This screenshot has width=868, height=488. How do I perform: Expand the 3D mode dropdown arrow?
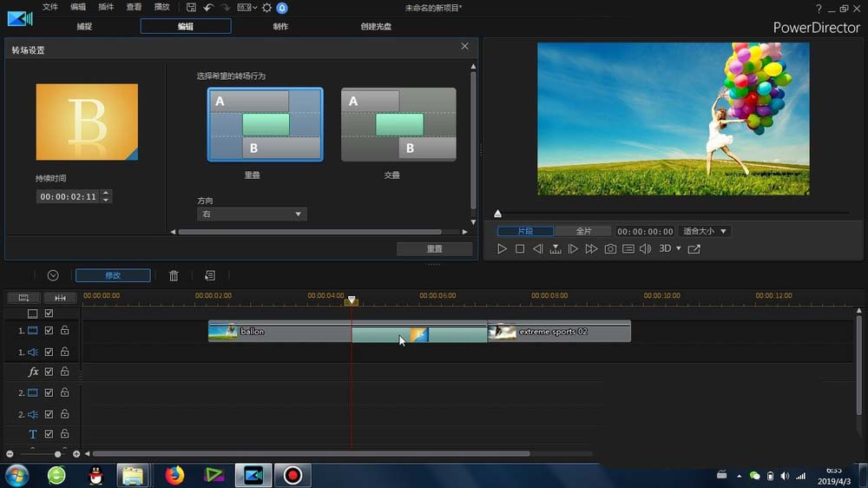pos(679,249)
